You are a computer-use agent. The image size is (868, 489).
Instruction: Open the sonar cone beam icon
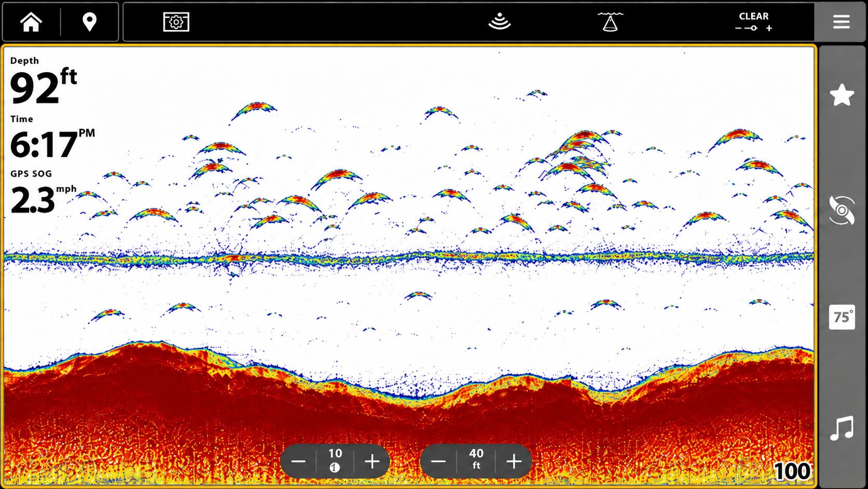(610, 22)
